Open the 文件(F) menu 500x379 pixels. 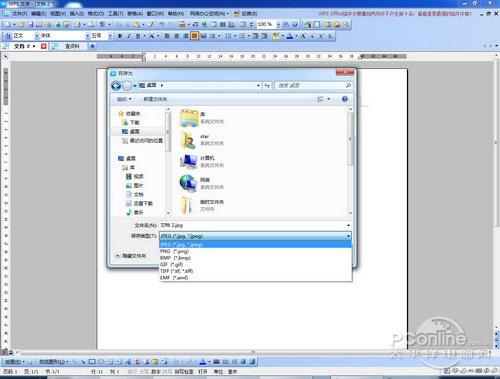pyautogui.click(x=19, y=14)
